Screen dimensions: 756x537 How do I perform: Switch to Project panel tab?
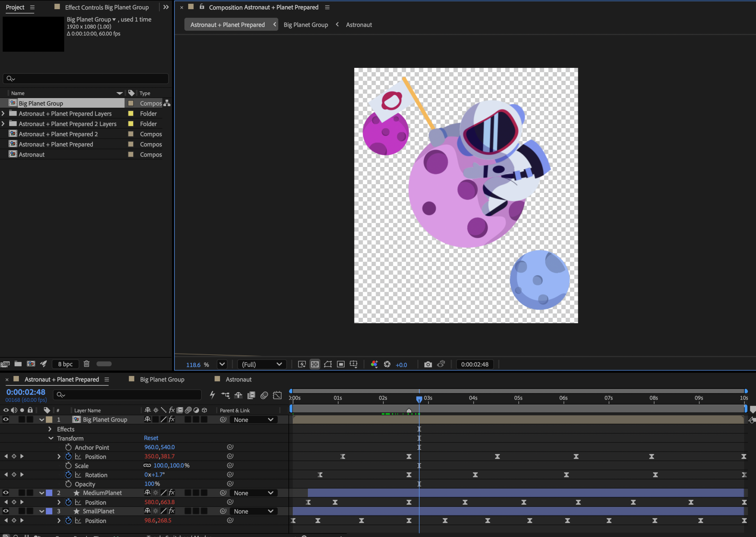click(15, 7)
